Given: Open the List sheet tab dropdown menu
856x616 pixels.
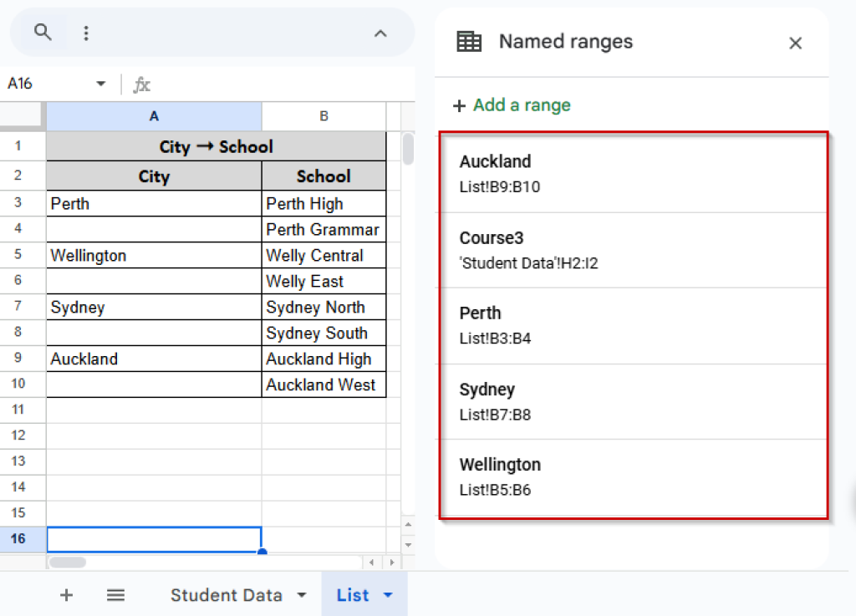Looking at the screenshot, I should click(387, 595).
